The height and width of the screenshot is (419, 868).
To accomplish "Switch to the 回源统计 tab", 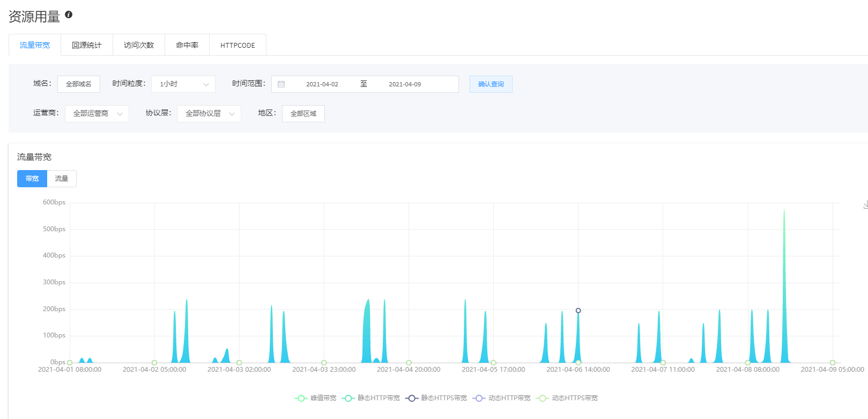I will point(87,45).
